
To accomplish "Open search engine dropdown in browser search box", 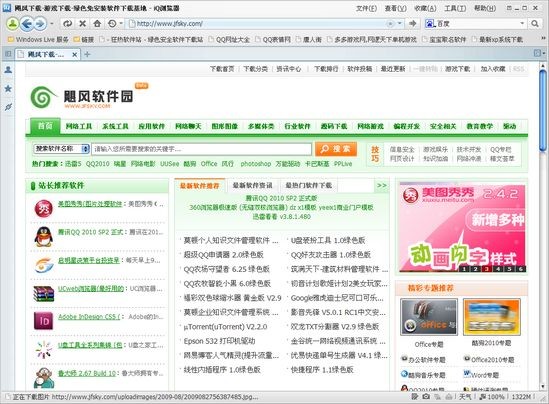I will pos(522,23).
